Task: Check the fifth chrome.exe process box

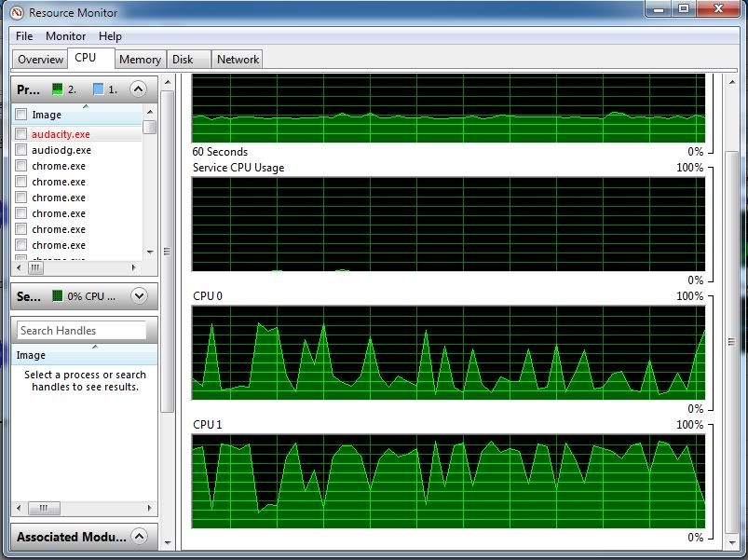Action: pyautogui.click(x=21, y=229)
